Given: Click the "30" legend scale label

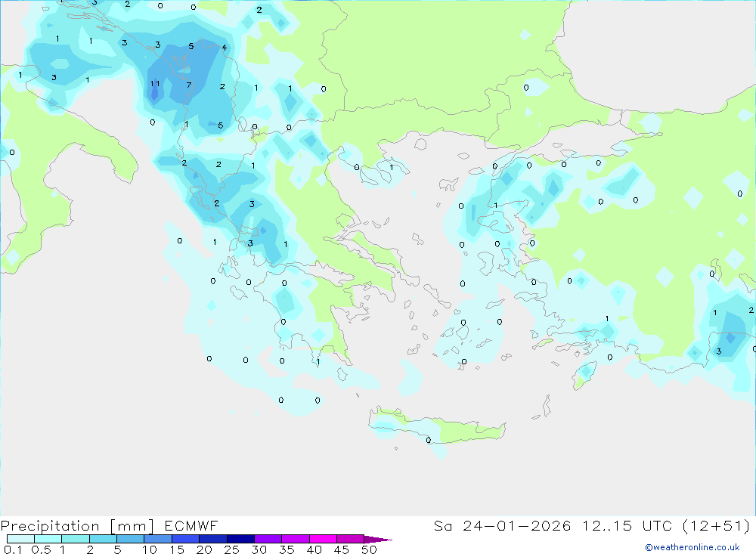Looking at the screenshot, I should point(259,549).
